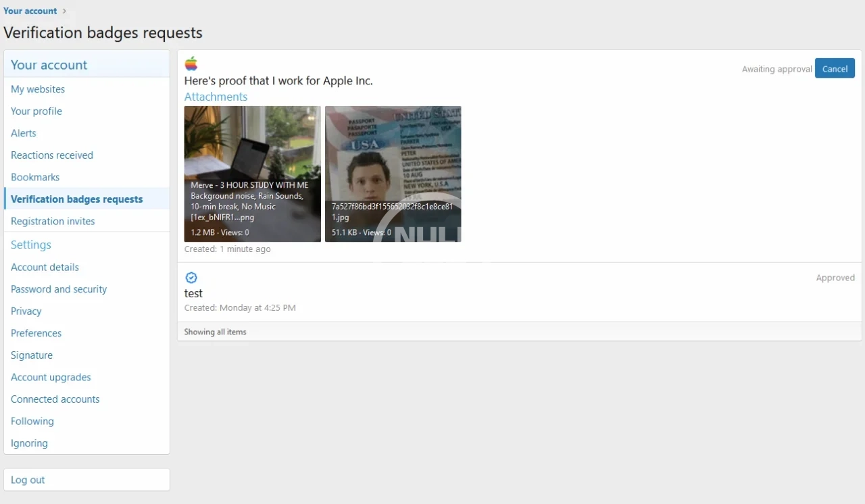
Task: View Reactions received
Action: (x=52, y=155)
